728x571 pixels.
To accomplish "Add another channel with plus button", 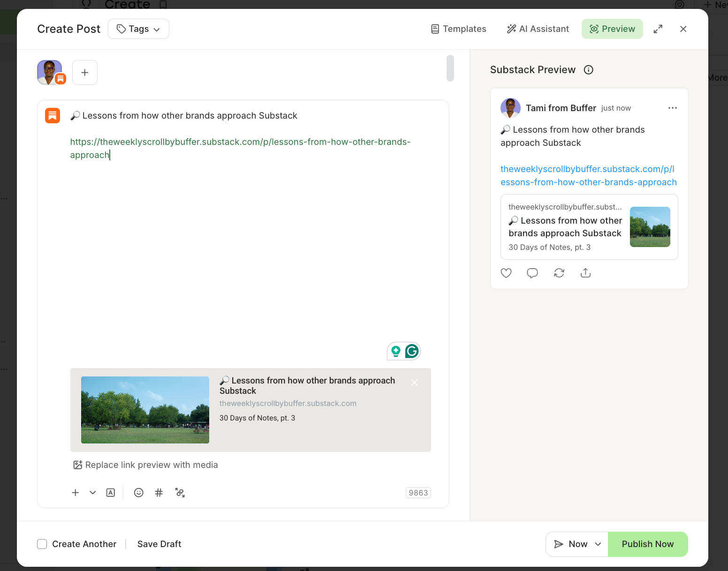I will [85, 72].
